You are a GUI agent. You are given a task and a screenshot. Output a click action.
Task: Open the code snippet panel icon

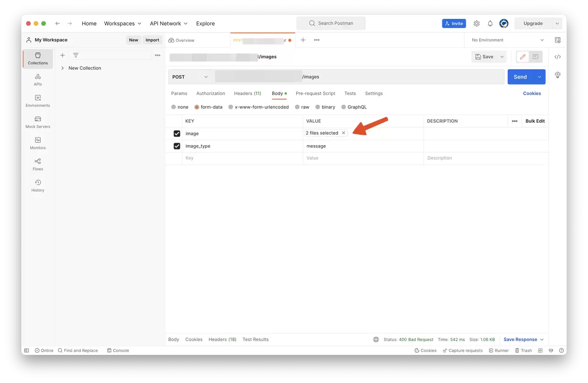558,57
